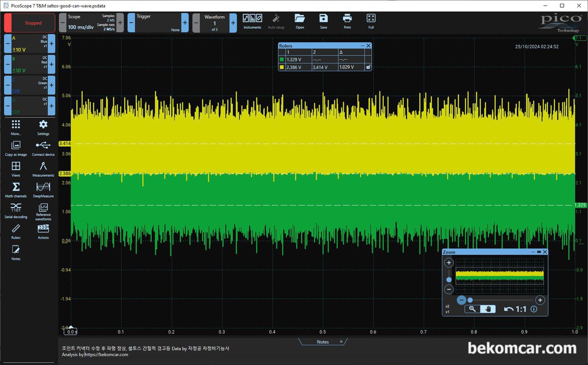Increase the Scope timebase
Viewport: 588px width, 365px height.
pos(120,23)
